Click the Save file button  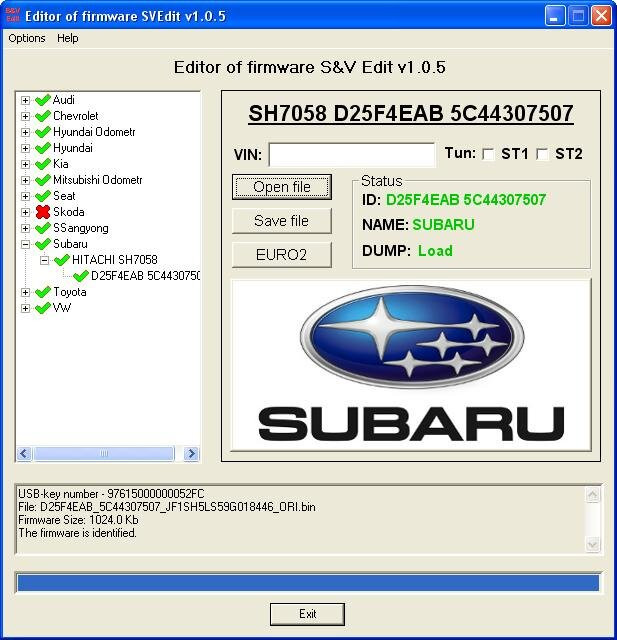click(x=282, y=221)
